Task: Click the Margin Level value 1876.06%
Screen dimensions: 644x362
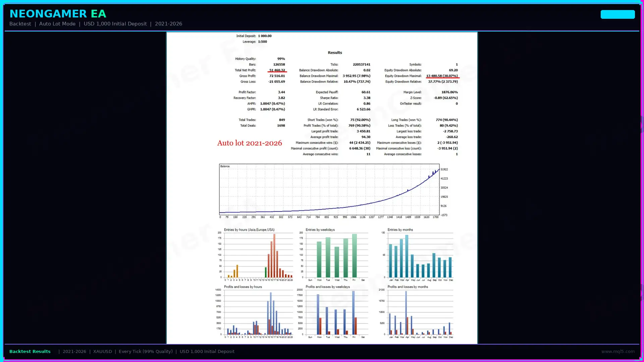Action: [449, 92]
